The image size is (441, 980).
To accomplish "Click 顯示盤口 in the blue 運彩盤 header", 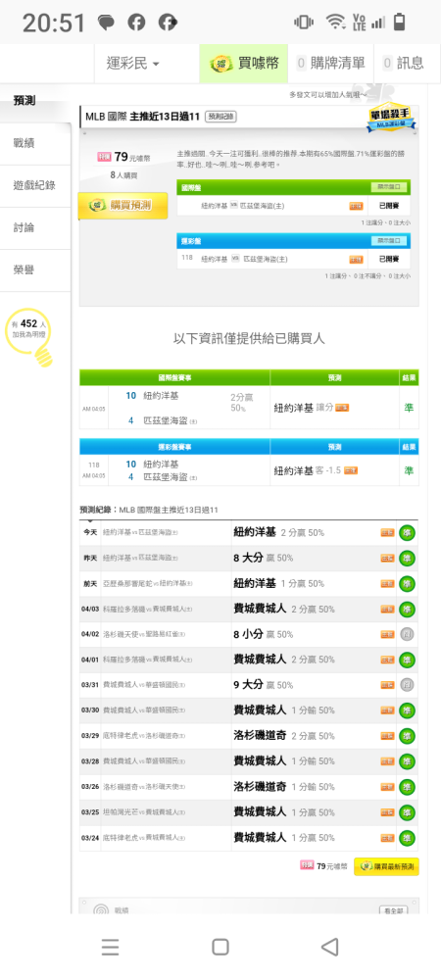I will (388, 241).
